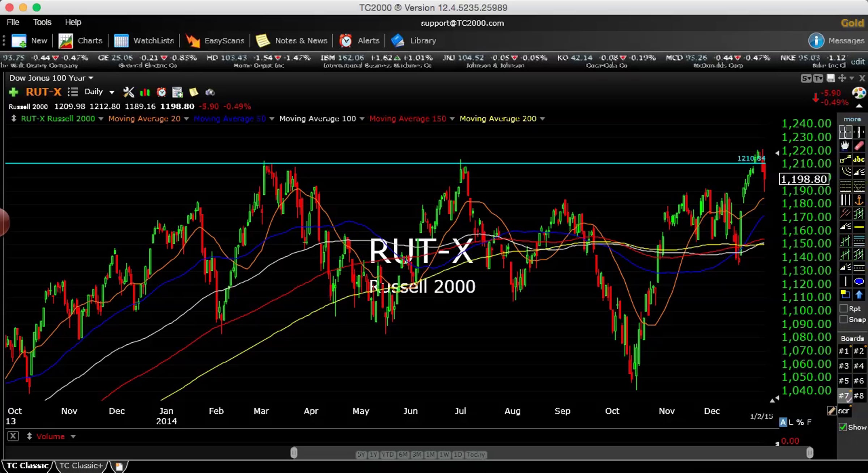Select the yellow and blue rectangle tool
Screen dimensions: 868x473
click(845, 294)
